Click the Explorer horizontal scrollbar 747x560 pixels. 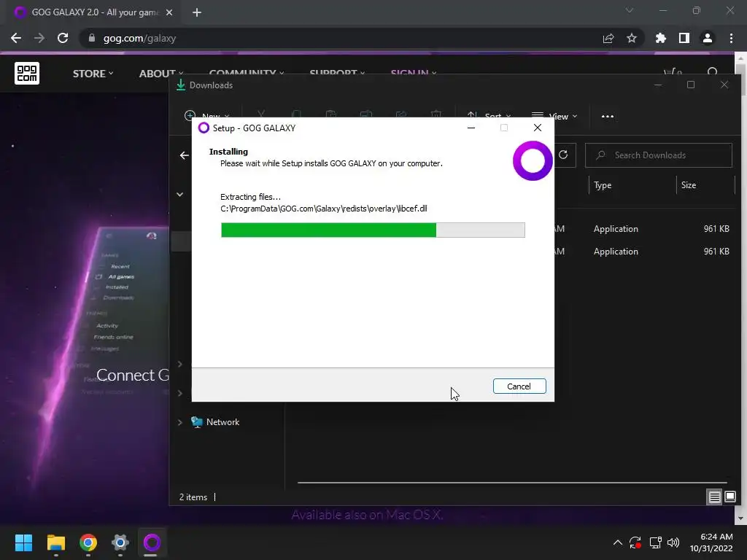click(512, 483)
